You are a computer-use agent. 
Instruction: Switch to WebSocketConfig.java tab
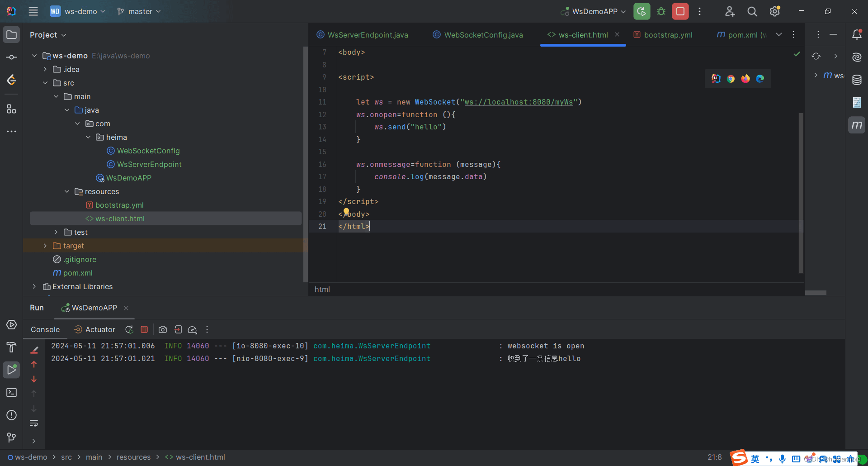tap(478, 35)
